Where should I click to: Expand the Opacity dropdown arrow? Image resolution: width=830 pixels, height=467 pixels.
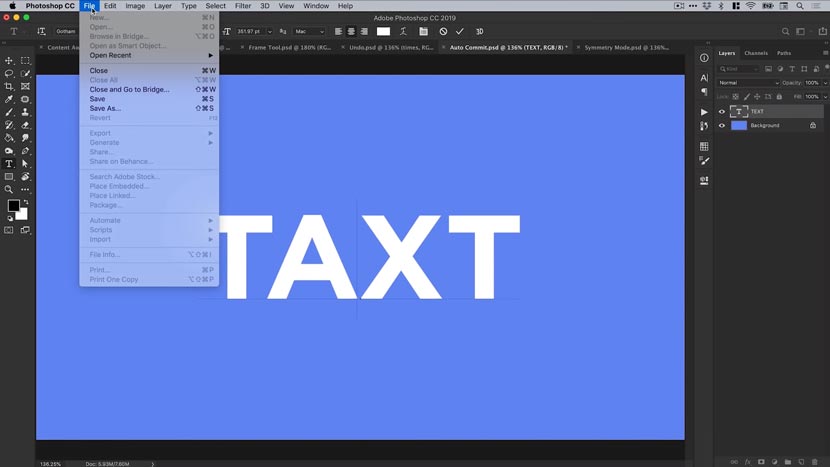(x=823, y=83)
